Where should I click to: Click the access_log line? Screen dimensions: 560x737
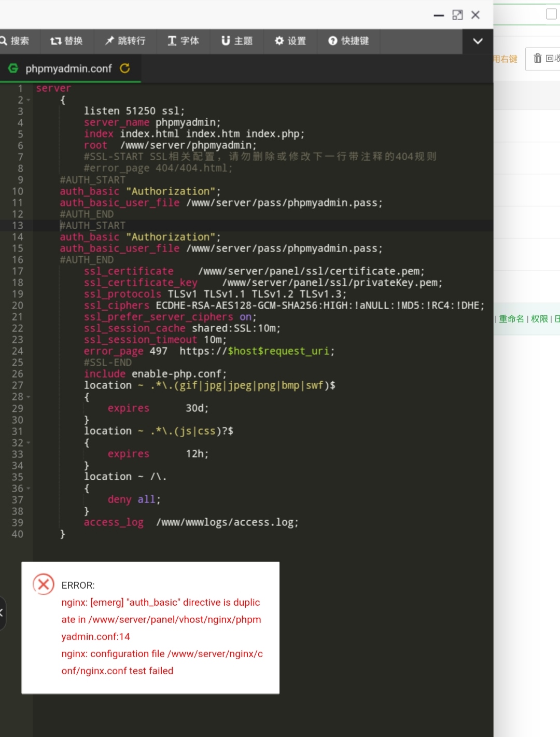(x=191, y=522)
